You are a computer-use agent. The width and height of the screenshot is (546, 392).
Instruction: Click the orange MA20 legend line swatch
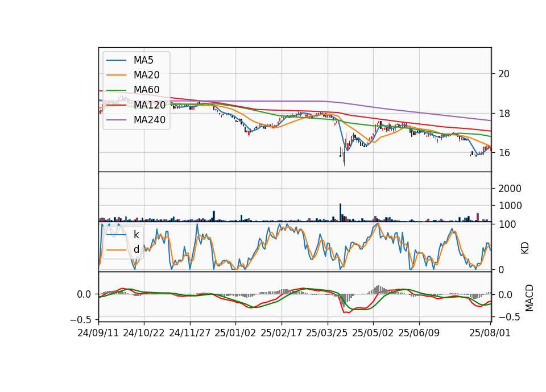(116, 75)
